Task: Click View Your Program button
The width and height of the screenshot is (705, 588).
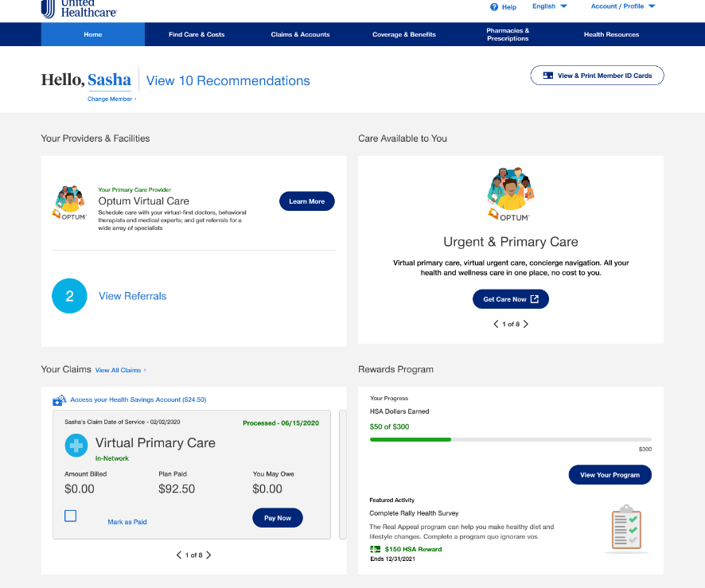Action: tap(610, 475)
